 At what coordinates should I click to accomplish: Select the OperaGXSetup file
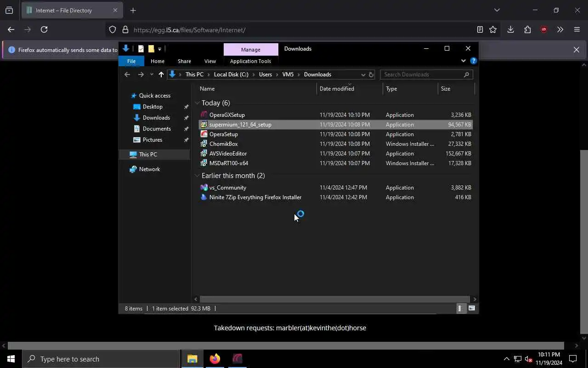pos(335,115)
